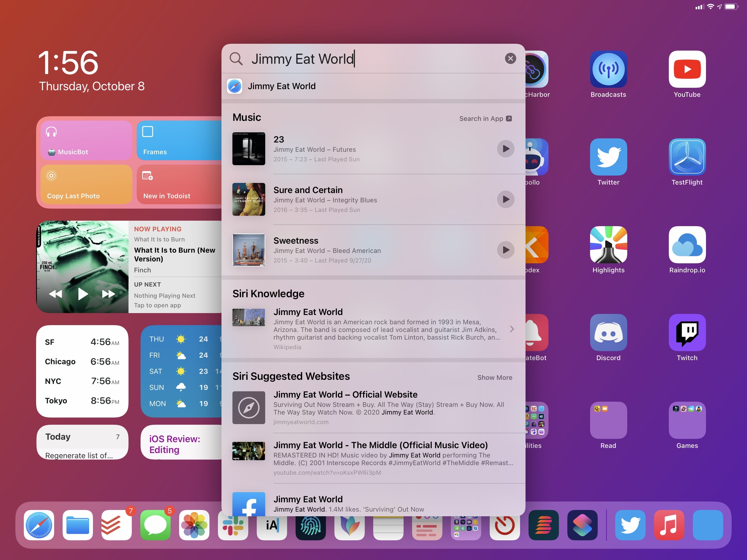
Task: Open the Shortcuts app in the dock
Action: (583, 525)
